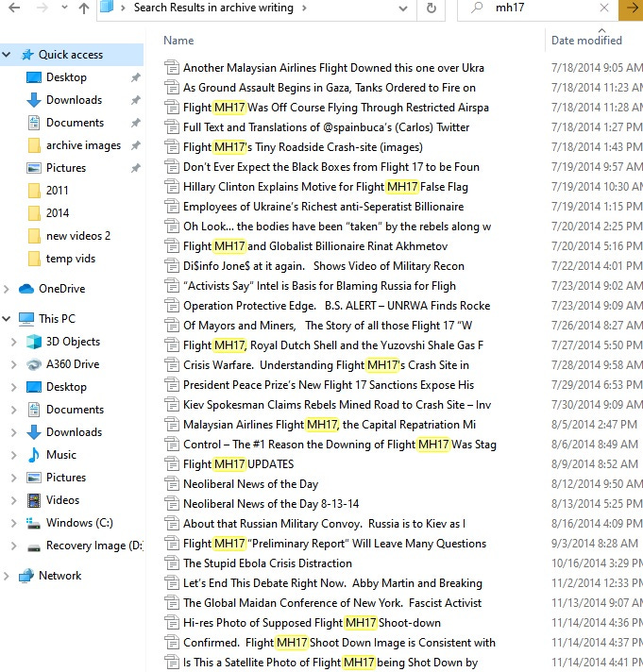The height and width of the screenshot is (672, 643).
Task: Select 'Hillary Clinton Explains Motive' file
Action: [326, 187]
